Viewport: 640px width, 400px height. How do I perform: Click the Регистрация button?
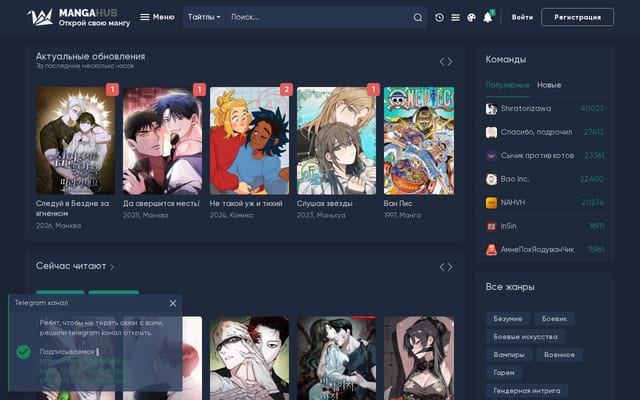pos(578,17)
